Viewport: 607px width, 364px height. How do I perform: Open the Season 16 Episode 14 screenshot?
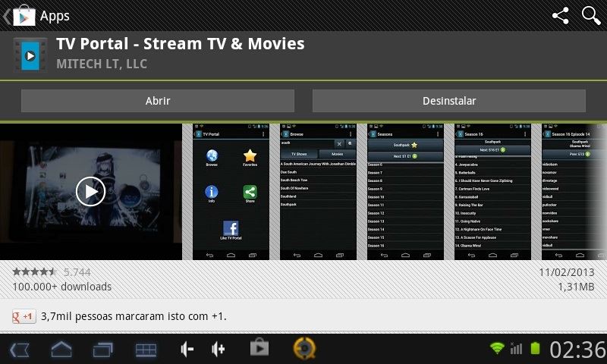pyautogui.click(x=574, y=192)
